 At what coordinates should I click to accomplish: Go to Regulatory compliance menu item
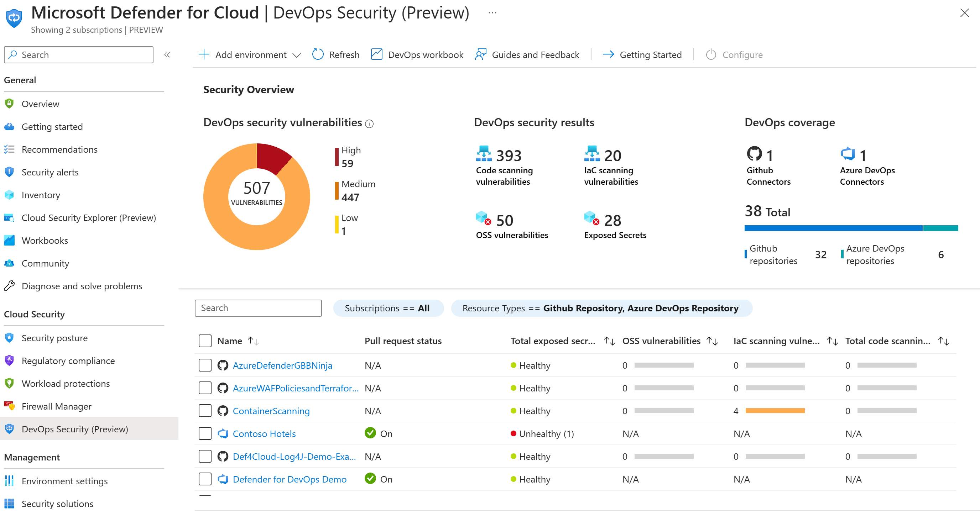coord(68,360)
